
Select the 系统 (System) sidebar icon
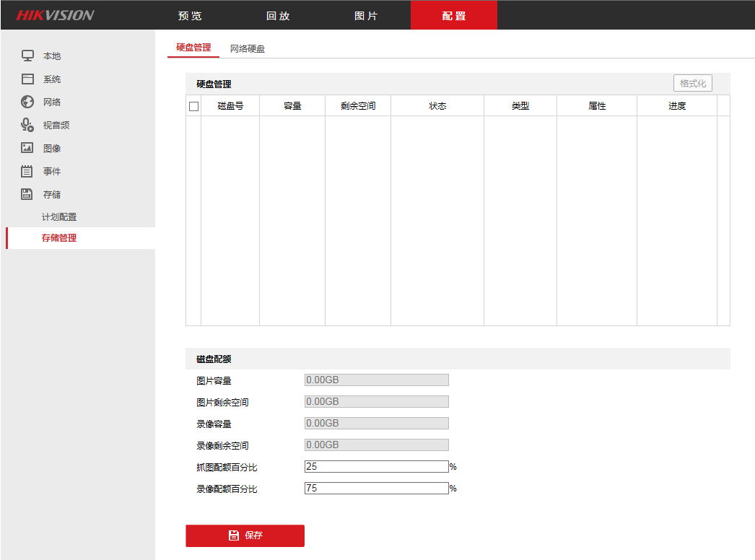pyautogui.click(x=27, y=79)
